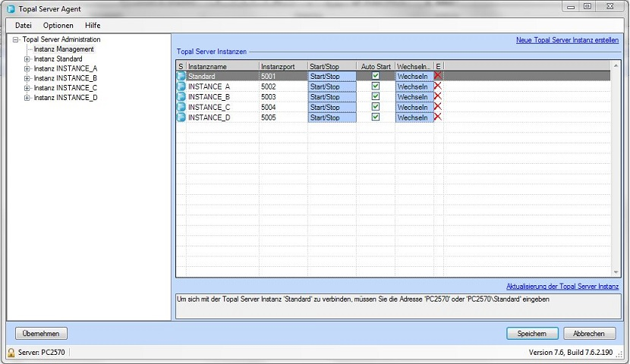Select Instanz Management in the tree
Image resolution: width=630 pixels, height=364 pixels.
pyautogui.click(x=64, y=49)
